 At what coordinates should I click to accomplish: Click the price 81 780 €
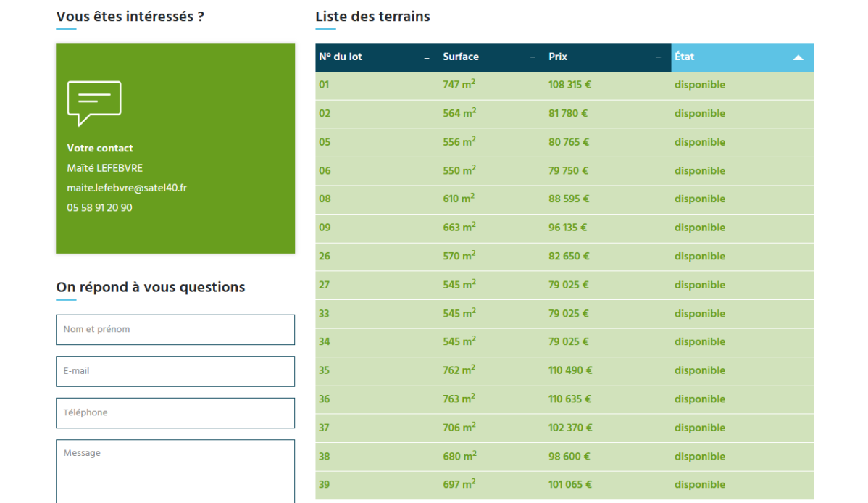568,114
